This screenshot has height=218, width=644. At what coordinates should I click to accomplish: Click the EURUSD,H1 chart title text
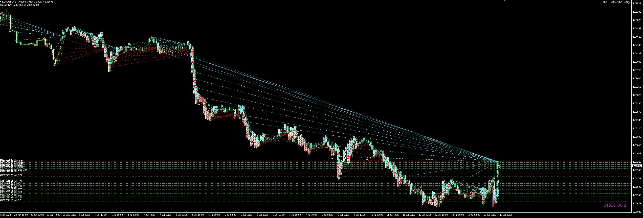[x=9, y=2]
